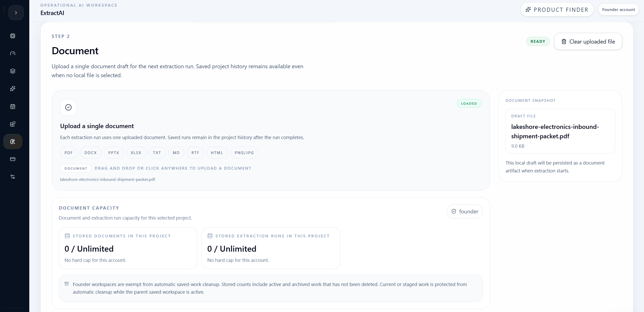644x312 pixels.
Task: Open the CPU chip sidebar icon
Action: (x=13, y=36)
